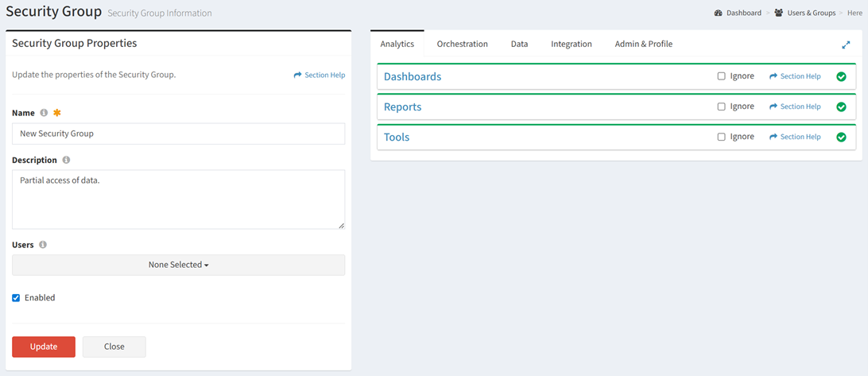Click the Users & Groups icon in breadcrumb
Screen dimensions: 868x376
pos(779,13)
